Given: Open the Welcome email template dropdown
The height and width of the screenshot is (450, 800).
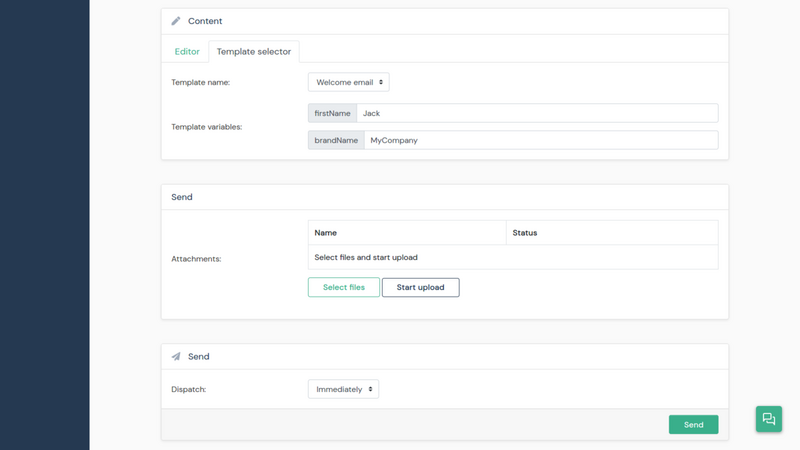Looking at the screenshot, I should (x=348, y=83).
